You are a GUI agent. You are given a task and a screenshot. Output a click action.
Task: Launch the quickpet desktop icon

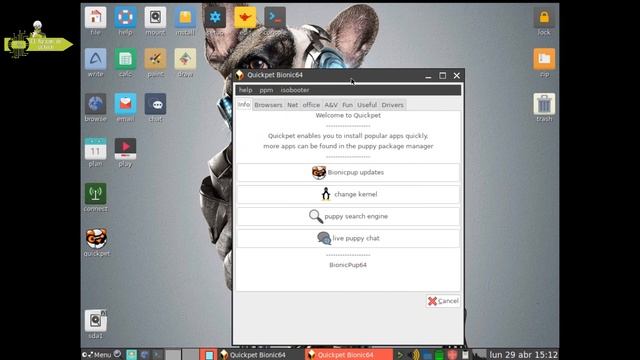pyautogui.click(x=96, y=238)
